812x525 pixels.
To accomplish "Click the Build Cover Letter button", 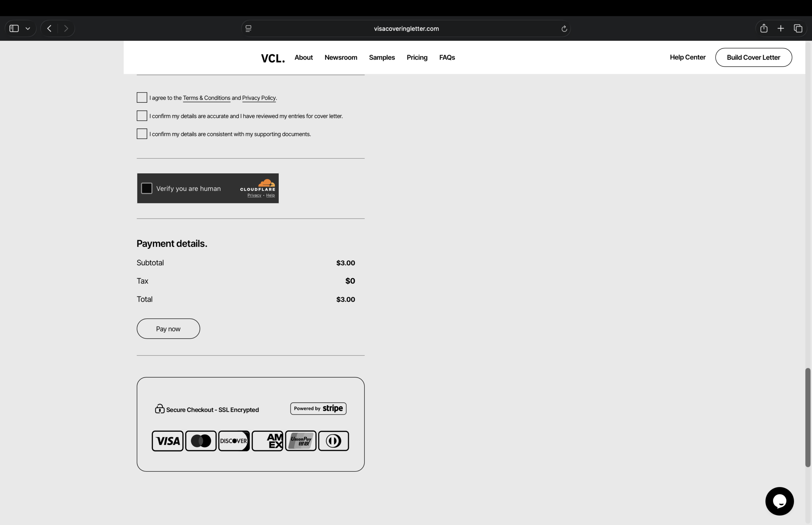I will click(x=753, y=57).
